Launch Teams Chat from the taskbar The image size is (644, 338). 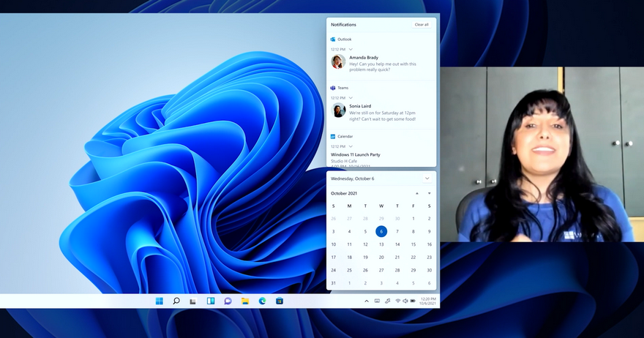(x=228, y=301)
